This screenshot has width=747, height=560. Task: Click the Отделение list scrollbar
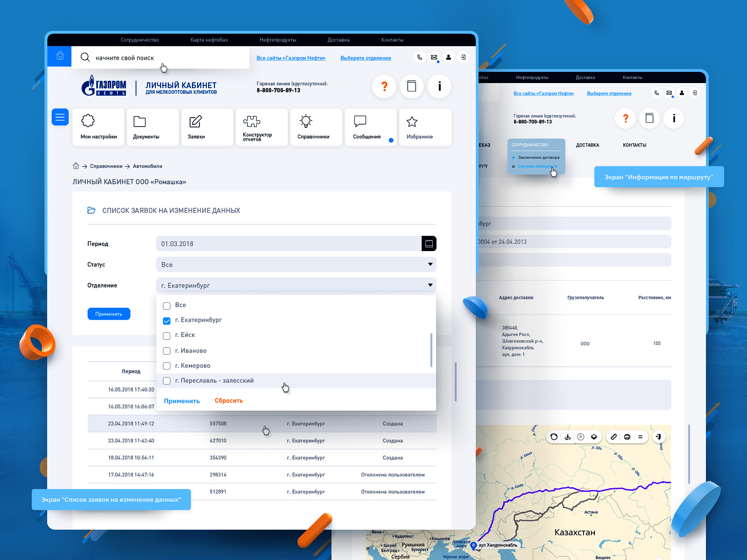pos(431,350)
